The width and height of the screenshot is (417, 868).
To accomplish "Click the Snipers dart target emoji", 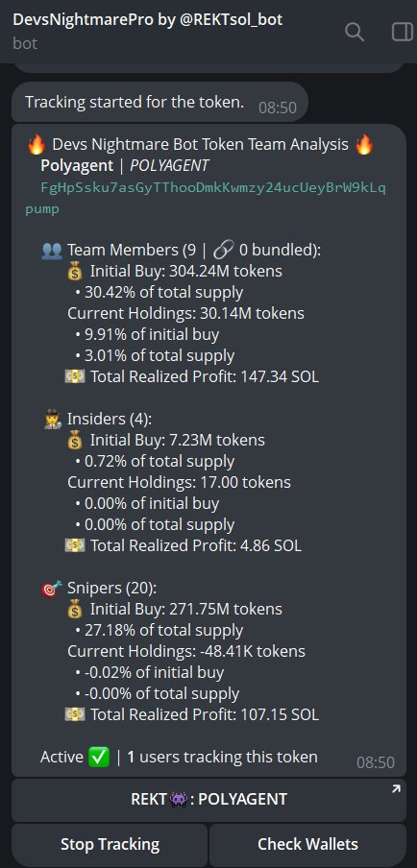I will (x=52, y=589).
